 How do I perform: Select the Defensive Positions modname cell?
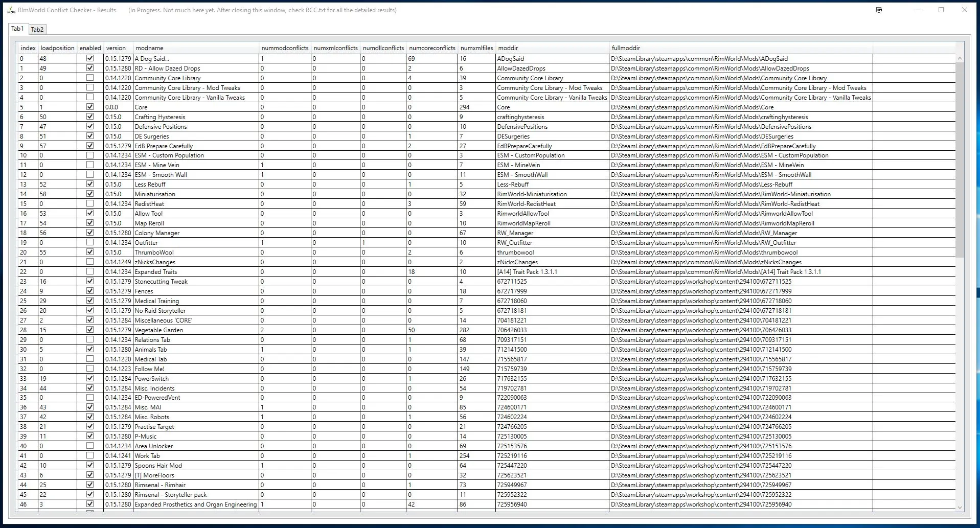196,126
